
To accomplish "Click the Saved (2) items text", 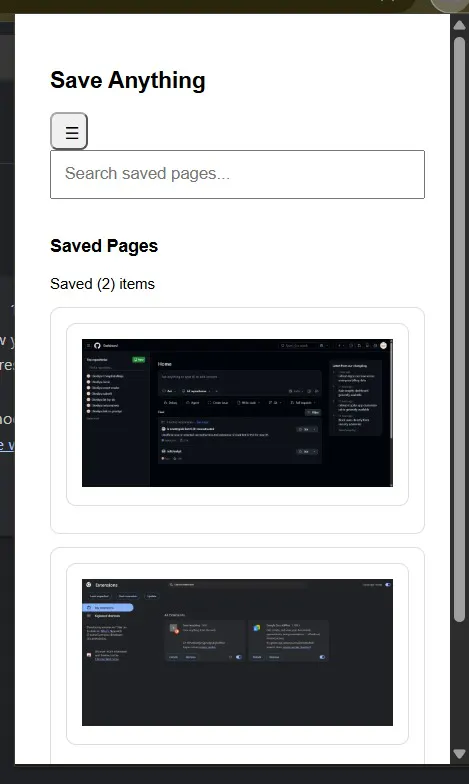I will 102,284.
